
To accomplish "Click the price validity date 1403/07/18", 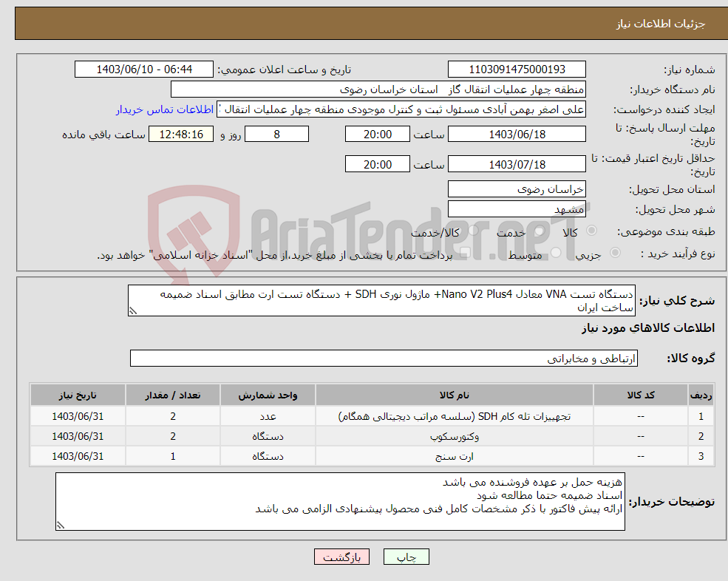I will [x=517, y=164].
